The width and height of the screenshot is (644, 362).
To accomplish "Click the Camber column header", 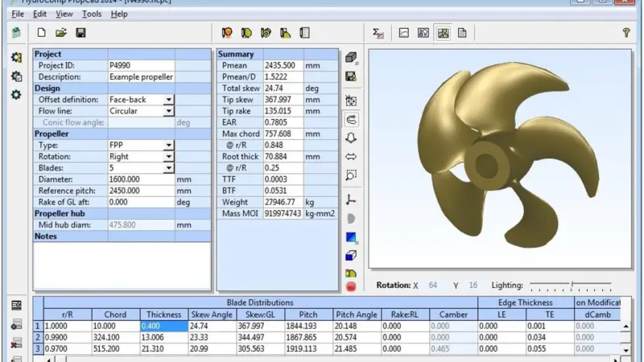I will [453, 315].
